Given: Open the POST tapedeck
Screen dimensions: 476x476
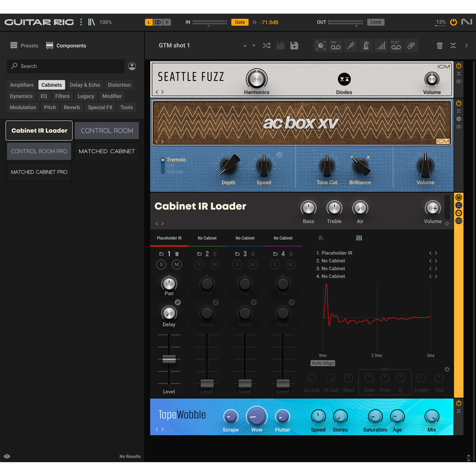Looking at the screenshot, I should tap(396, 45).
